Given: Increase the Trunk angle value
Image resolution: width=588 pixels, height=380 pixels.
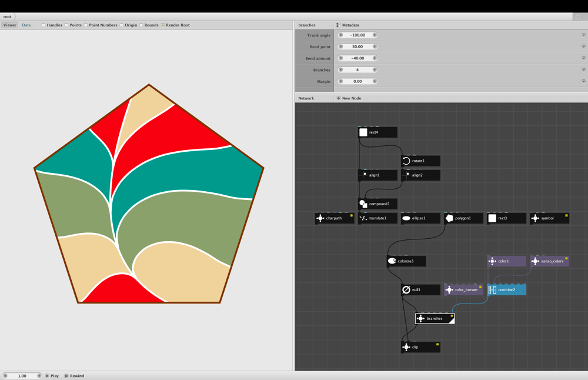Looking at the screenshot, I should (x=374, y=35).
